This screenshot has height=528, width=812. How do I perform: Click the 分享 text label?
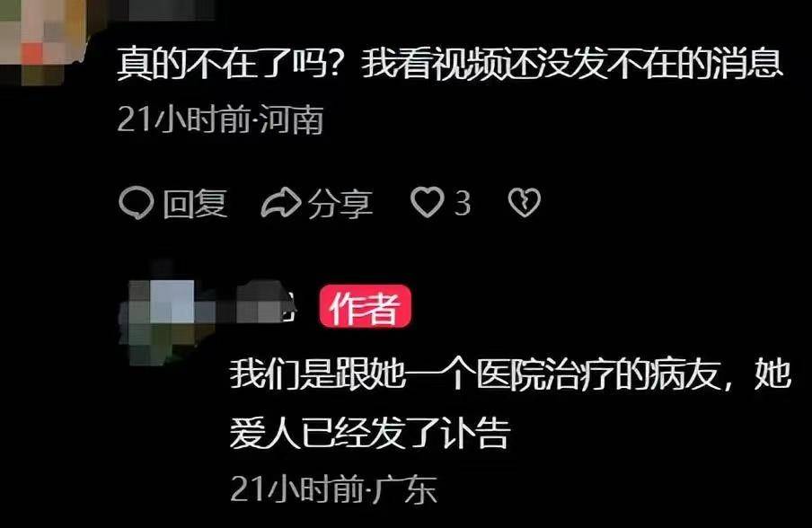[x=340, y=204]
